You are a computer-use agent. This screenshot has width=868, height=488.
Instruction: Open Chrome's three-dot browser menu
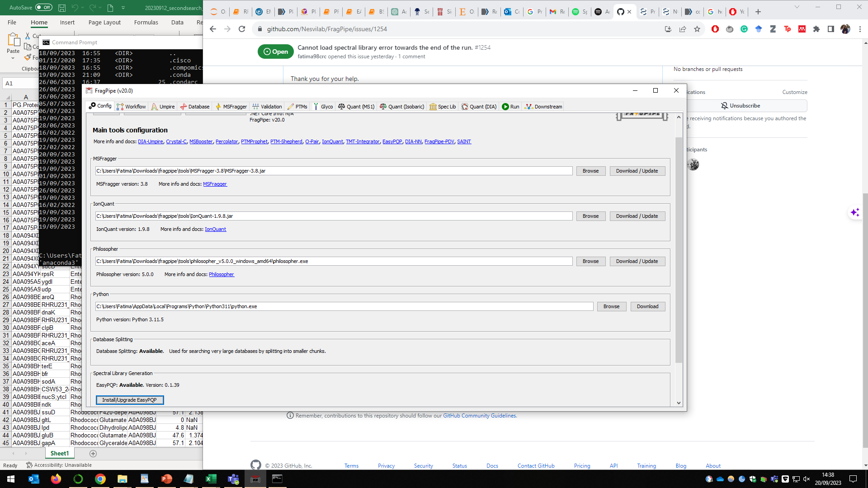point(860,28)
